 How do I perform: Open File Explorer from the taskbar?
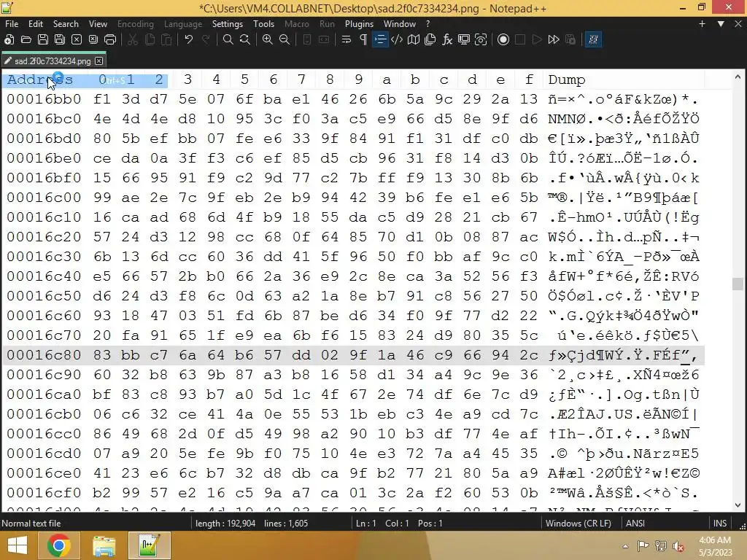point(104,545)
